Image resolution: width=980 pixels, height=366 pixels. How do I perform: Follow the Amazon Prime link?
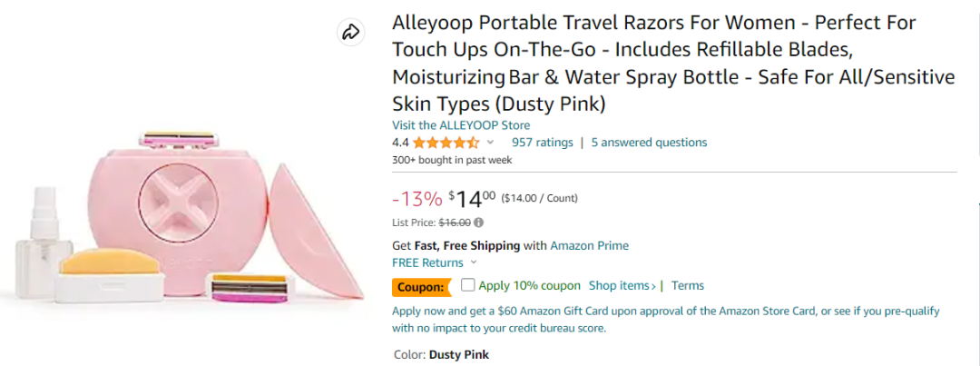pyautogui.click(x=589, y=245)
